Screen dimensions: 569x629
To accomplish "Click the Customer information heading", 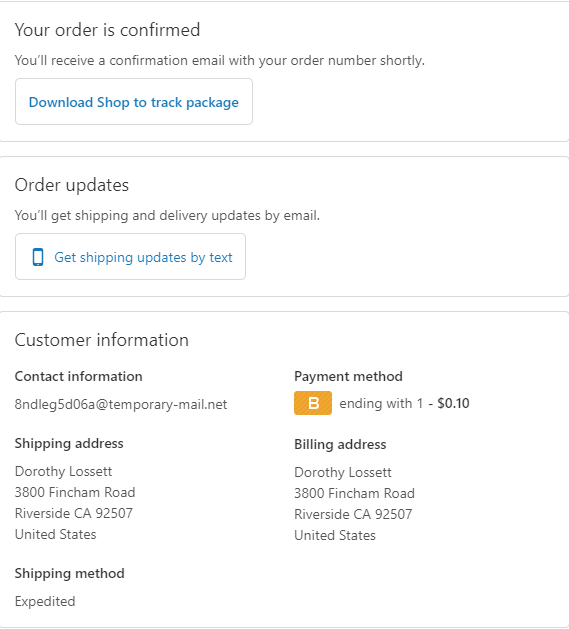I will click(x=102, y=340).
